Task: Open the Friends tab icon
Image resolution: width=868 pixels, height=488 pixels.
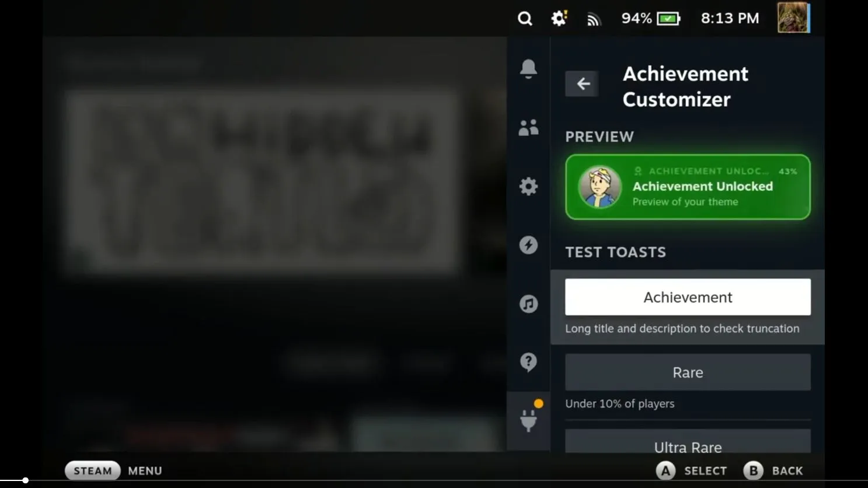Action: (528, 128)
